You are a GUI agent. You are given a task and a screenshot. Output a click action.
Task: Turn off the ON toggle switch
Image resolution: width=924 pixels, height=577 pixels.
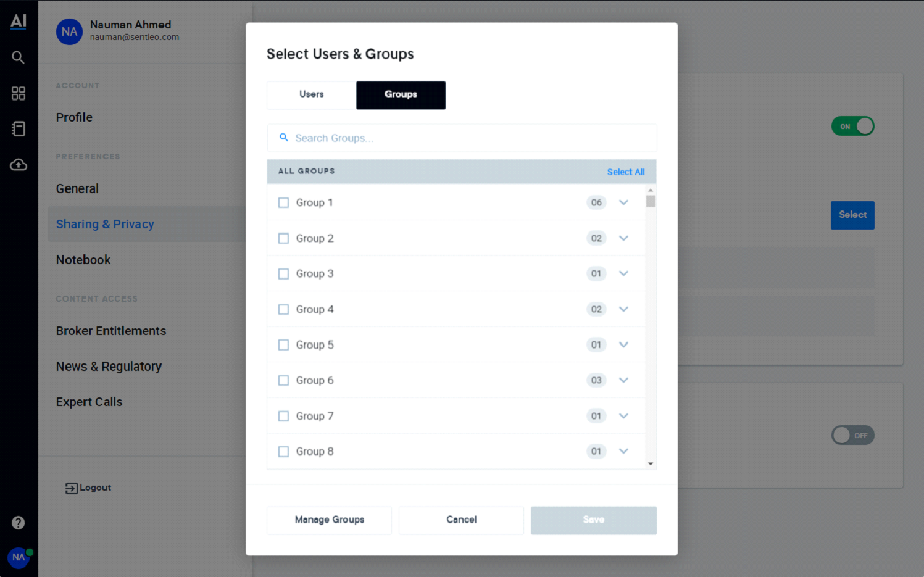[852, 126]
